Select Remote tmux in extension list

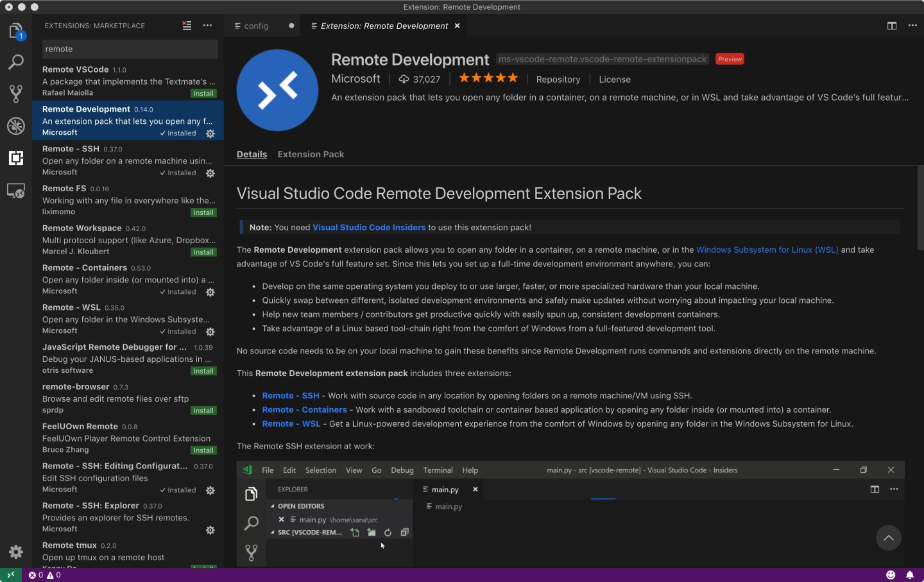pos(128,553)
